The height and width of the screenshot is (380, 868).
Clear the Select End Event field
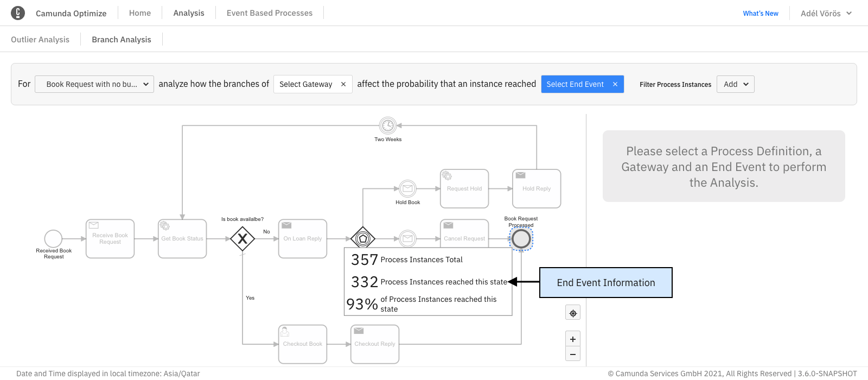pos(615,84)
